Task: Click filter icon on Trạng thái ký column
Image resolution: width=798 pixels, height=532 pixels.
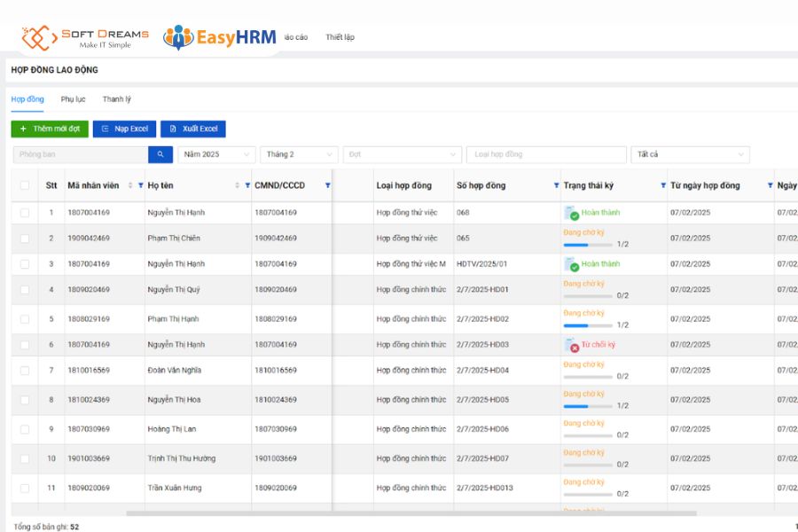Action: pos(663,185)
